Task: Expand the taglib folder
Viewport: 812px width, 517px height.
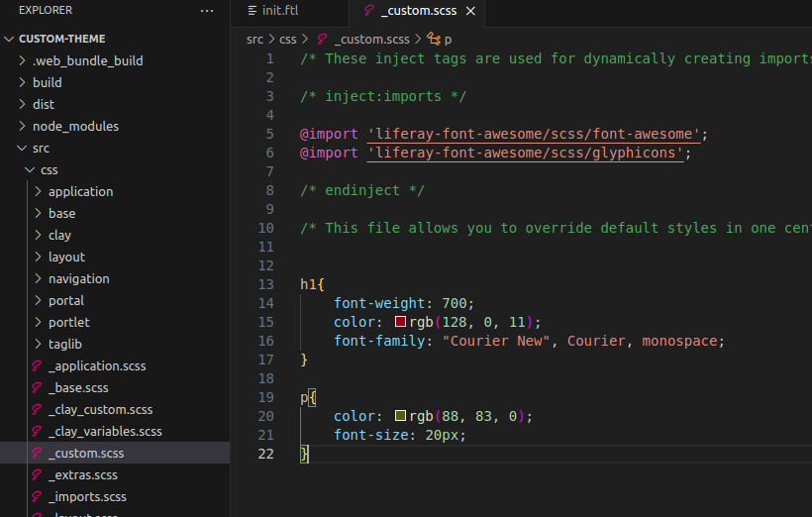Action: [38, 344]
